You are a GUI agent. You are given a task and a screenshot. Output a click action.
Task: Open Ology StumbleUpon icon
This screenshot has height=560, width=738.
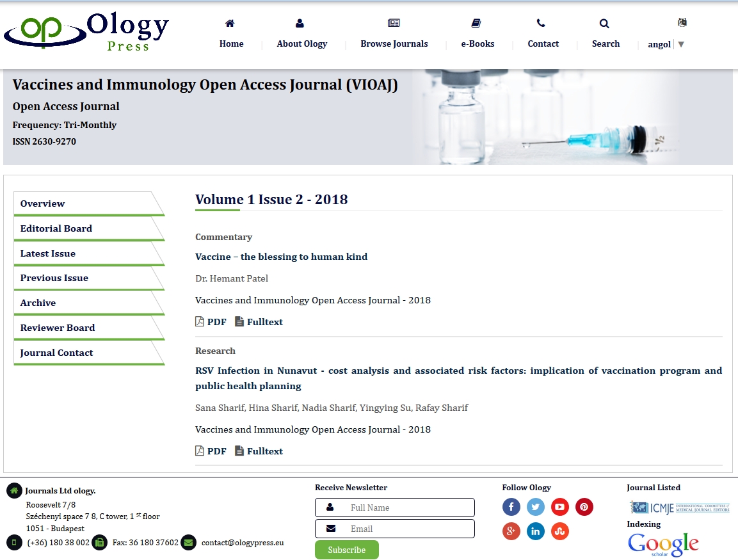point(559,531)
